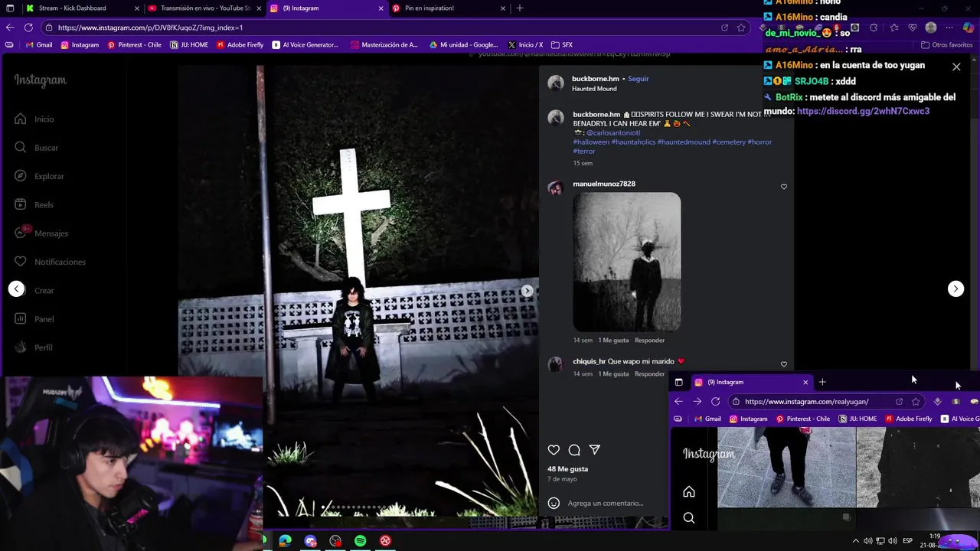Image resolution: width=980 pixels, height=551 pixels.
Task: Share the post with the paper plane icon
Action: [595, 450]
